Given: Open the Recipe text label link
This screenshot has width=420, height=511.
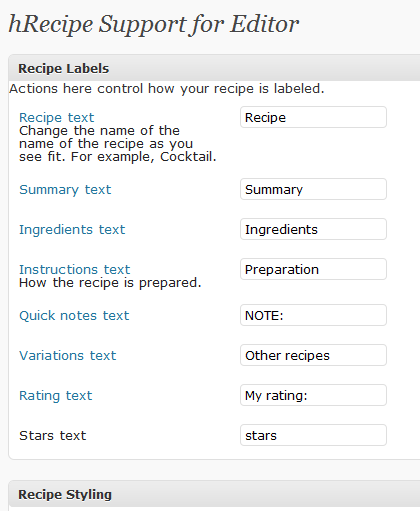Looking at the screenshot, I should 57,117.
